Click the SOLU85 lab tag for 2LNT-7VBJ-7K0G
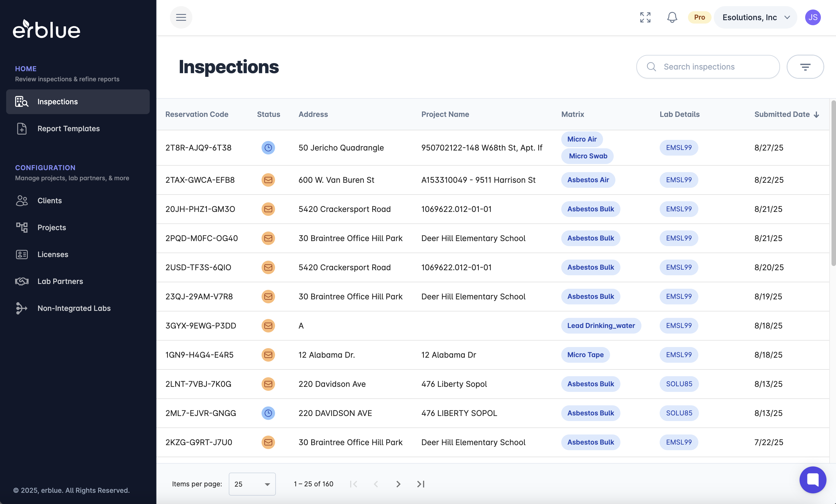The image size is (836, 504). pyautogui.click(x=678, y=384)
